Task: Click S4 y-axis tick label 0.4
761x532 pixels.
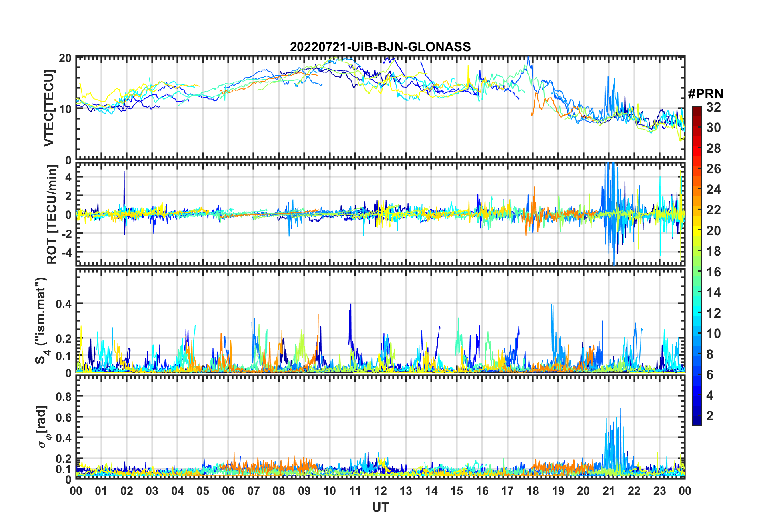Action: point(64,304)
